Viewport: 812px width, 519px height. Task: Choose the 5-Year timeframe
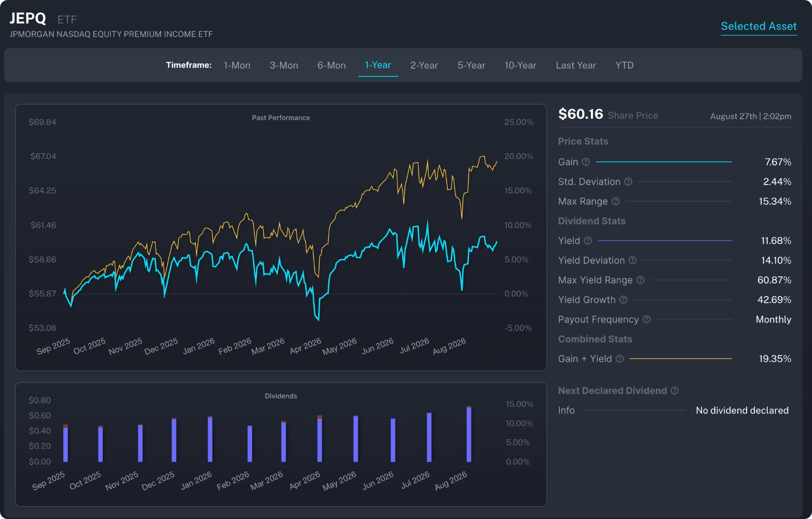pos(471,65)
